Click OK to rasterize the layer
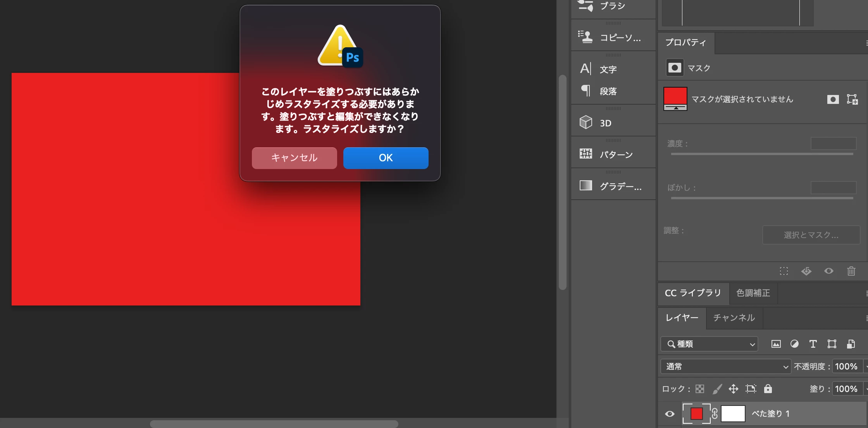This screenshot has height=428, width=868. (x=386, y=158)
